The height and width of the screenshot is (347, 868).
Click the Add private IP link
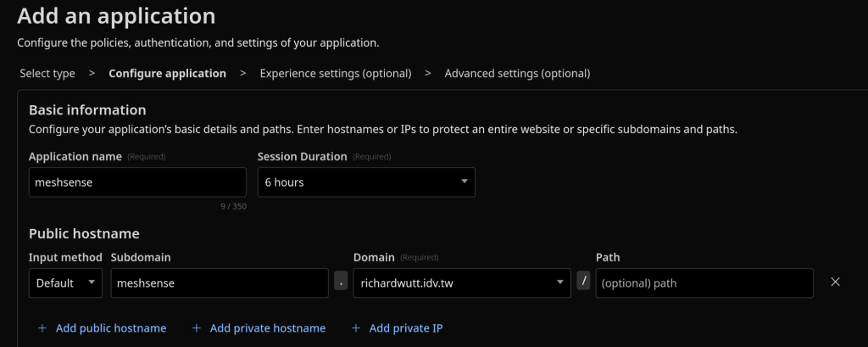click(x=406, y=328)
